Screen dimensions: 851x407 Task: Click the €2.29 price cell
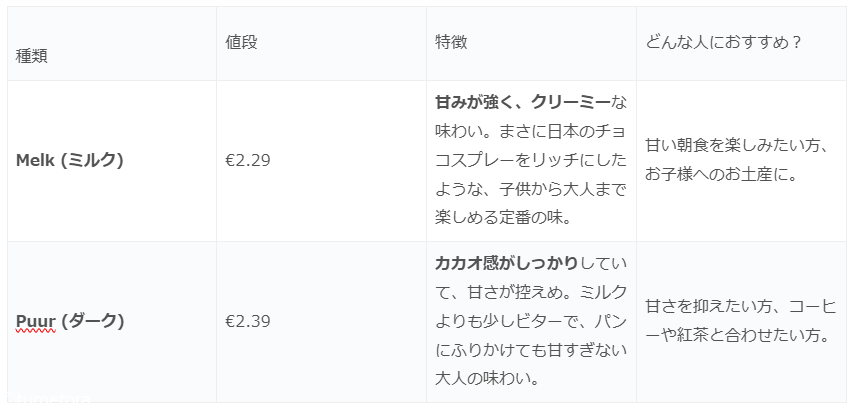click(x=248, y=159)
